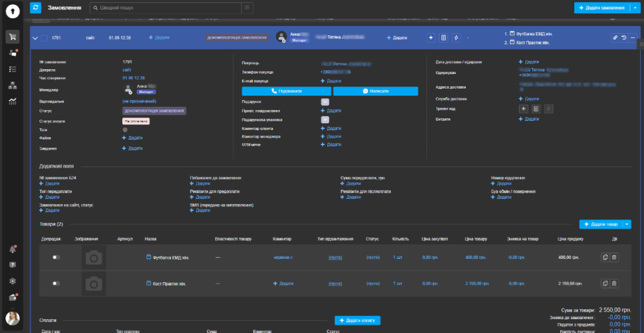Click the Подзвонити call button
The width and height of the screenshot is (644, 333).
point(286,91)
